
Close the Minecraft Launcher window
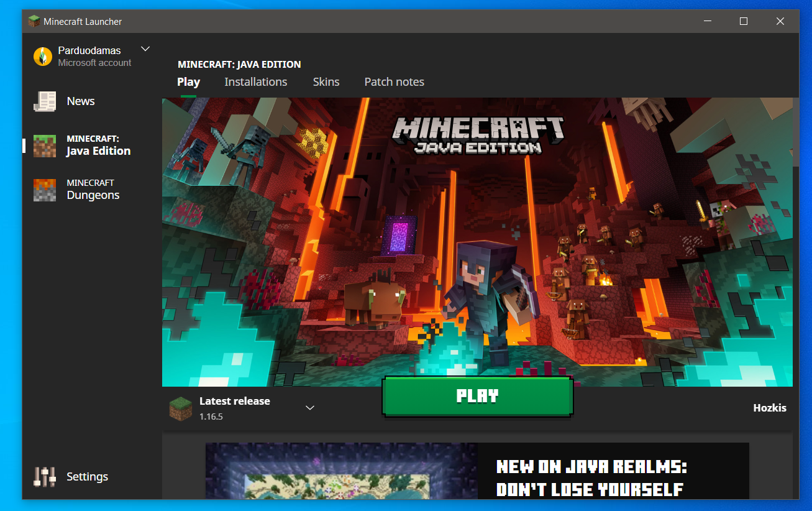(x=780, y=21)
